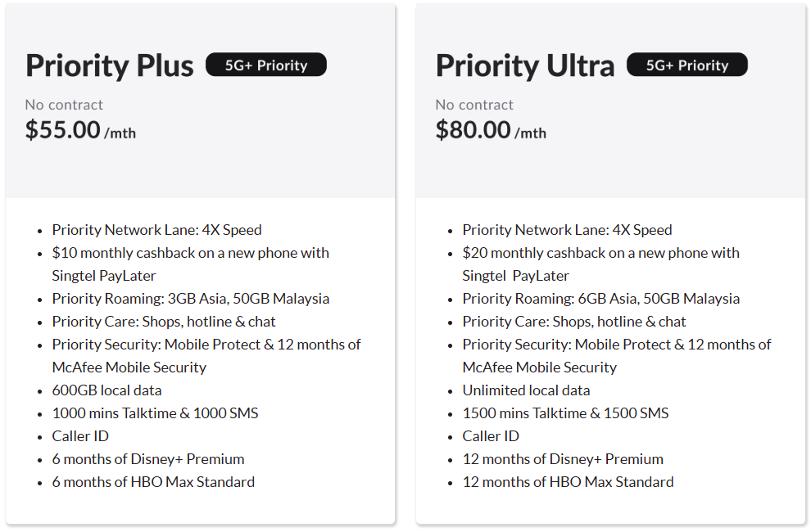
Task: Click the 6GB Asia Priority Roaming item
Action: click(600, 299)
